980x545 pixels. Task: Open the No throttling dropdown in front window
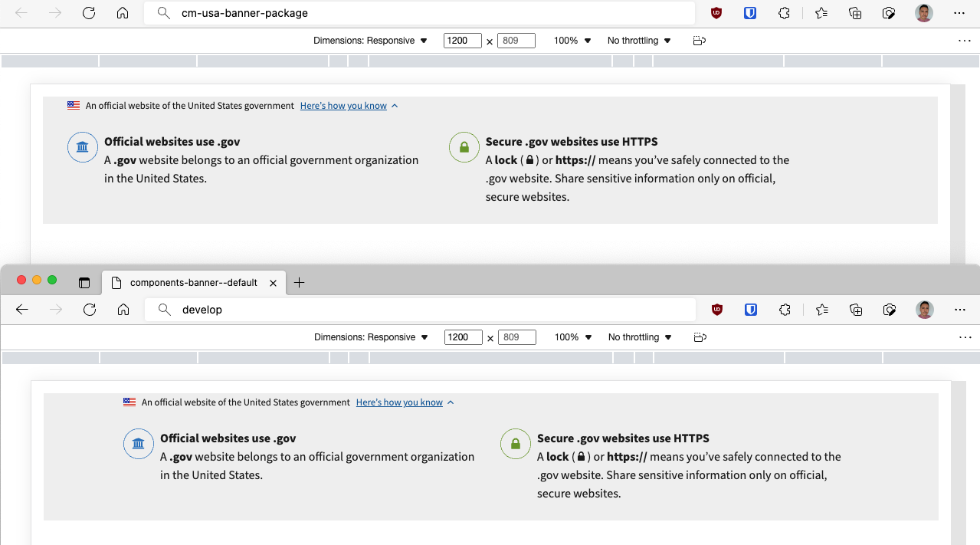point(640,337)
